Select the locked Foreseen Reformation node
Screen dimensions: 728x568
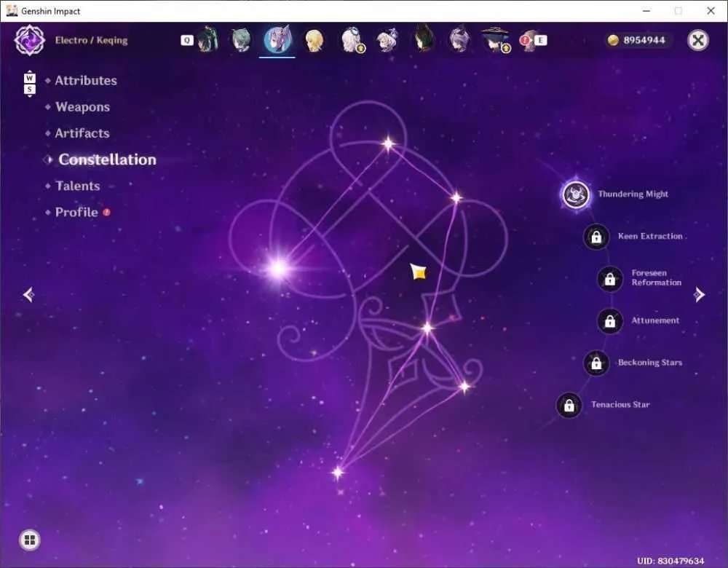(609, 279)
